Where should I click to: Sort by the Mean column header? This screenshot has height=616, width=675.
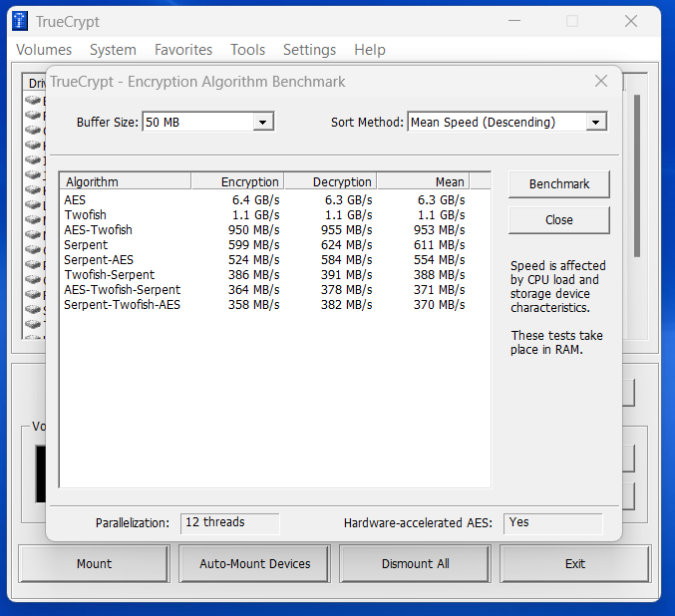tap(424, 181)
